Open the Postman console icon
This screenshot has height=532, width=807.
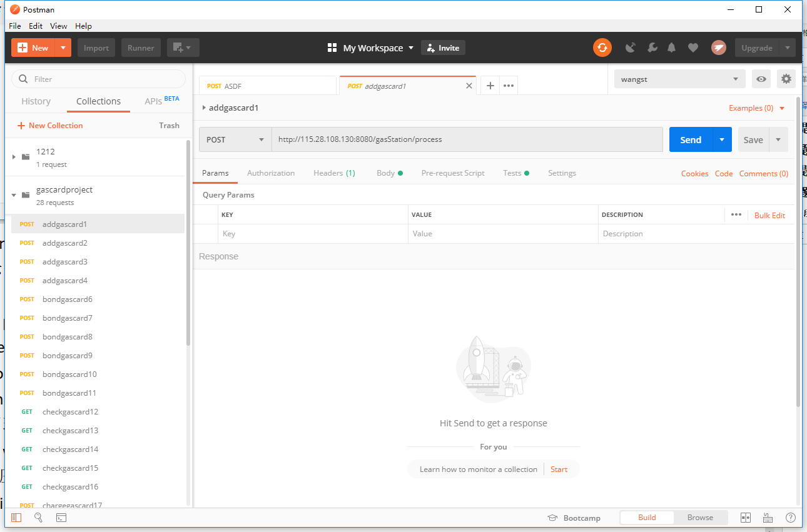pos(61,518)
